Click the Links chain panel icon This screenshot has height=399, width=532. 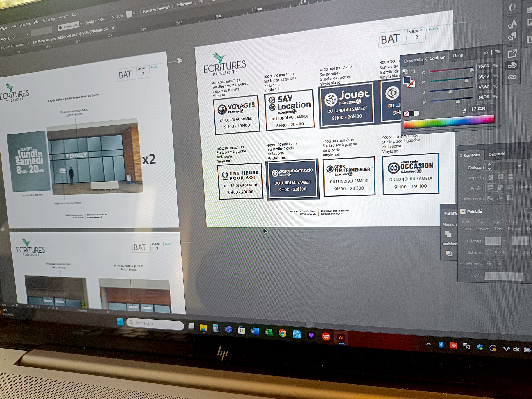(x=512, y=77)
